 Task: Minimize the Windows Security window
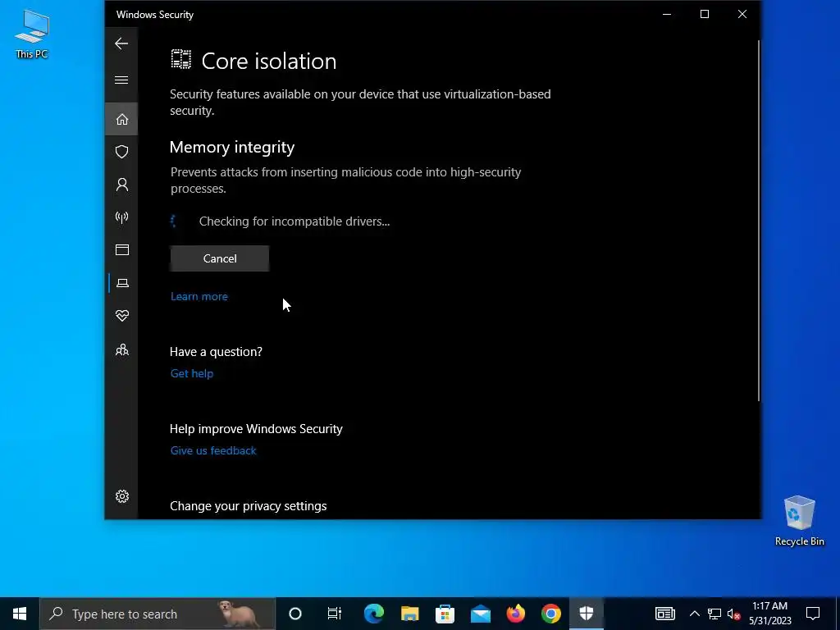pyautogui.click(x=667, y=15)
